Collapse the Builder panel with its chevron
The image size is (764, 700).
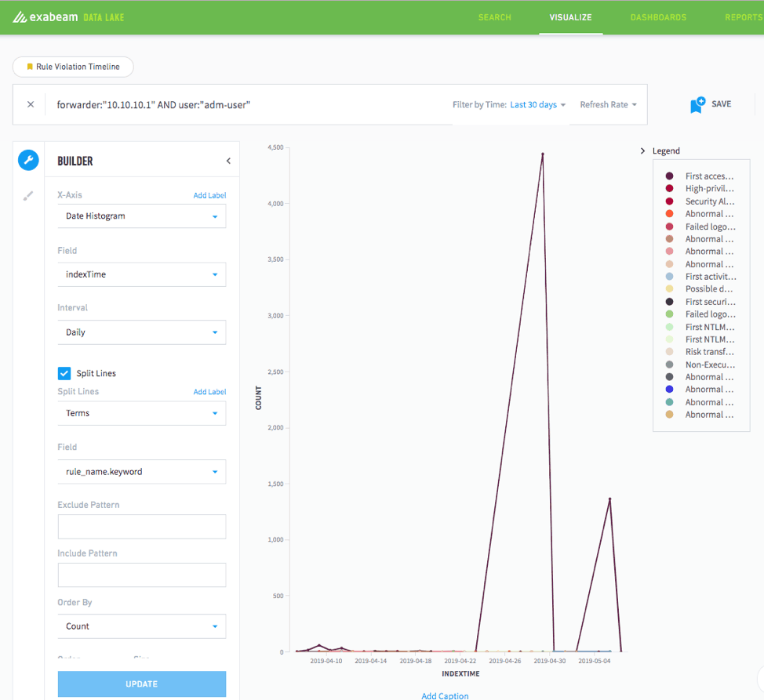point(227,160)
